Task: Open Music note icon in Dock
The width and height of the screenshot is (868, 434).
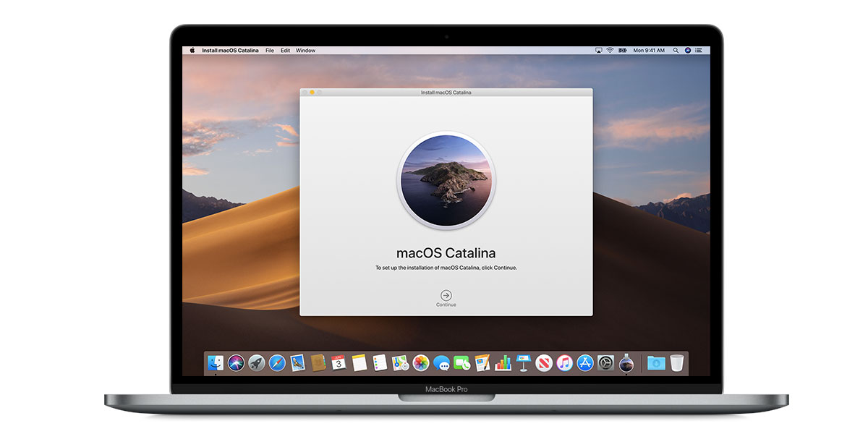Action: click(565, 362)
